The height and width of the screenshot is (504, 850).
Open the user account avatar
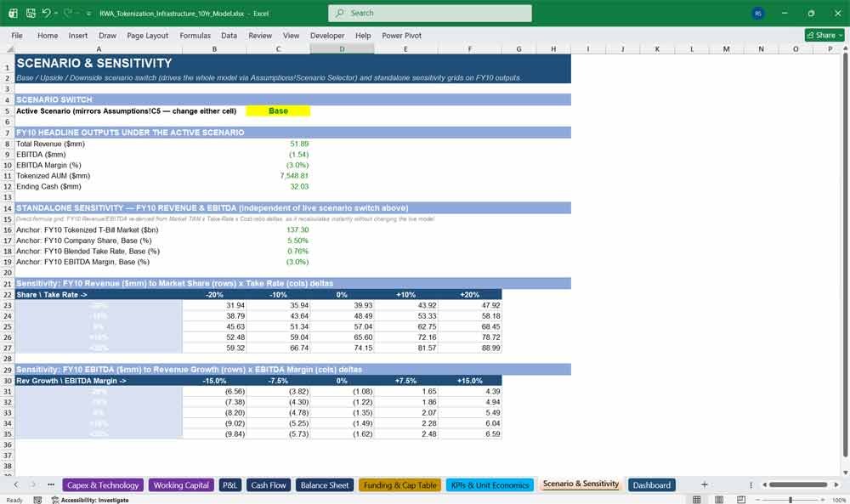point(758,13)
